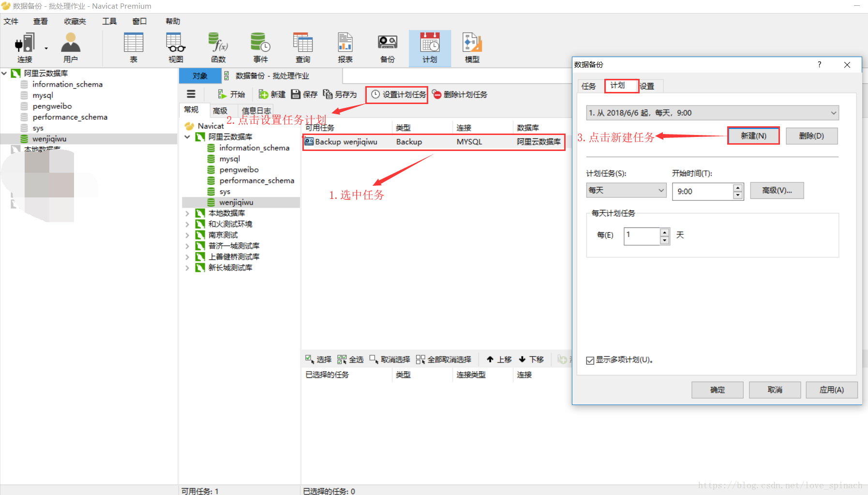The height and width of the screenshot is (495, 868).
Task: Click 应用(A) button
Action: (x=832, y=390)
